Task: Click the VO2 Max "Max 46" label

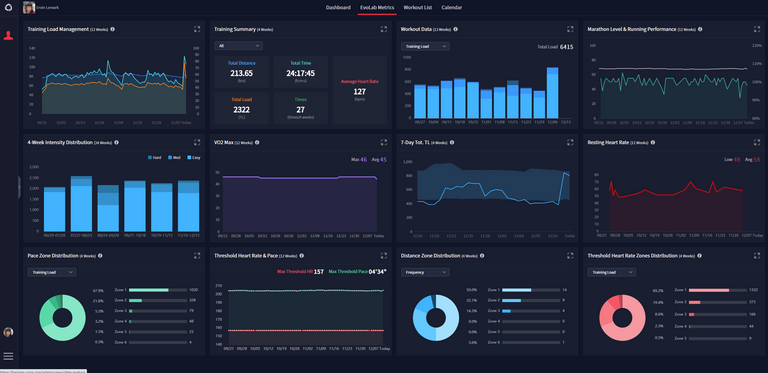Action: click(359, 160)
